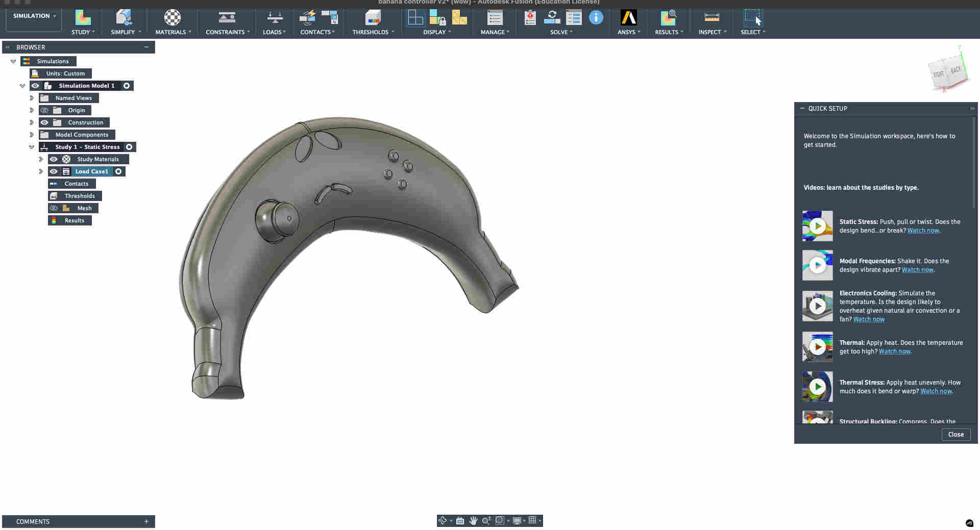The width and height of the screenshot is (980, 530).
Task: Open the Materials checkered sphere icon
Action: 173,18
